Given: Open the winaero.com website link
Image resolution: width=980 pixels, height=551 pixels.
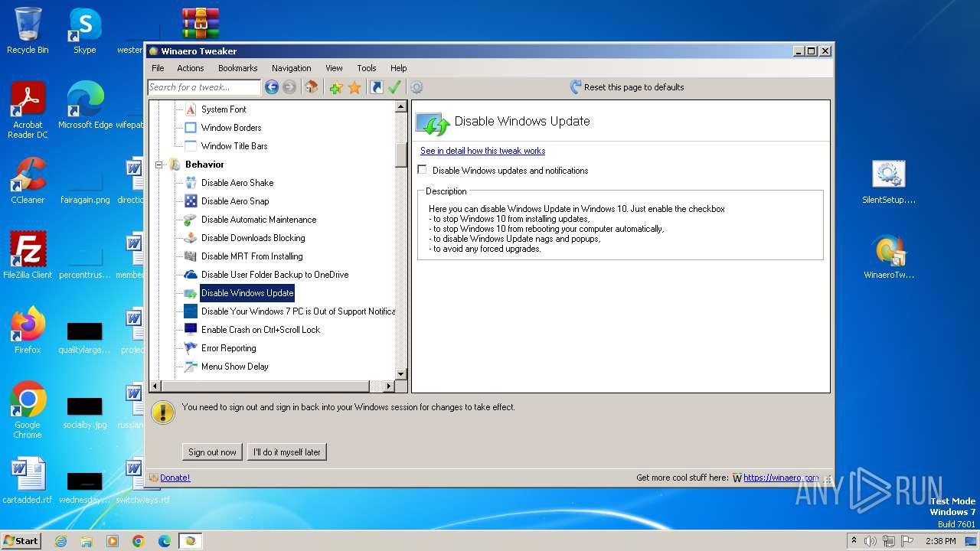Looking at the screenshot, I should click(x=781, y=478).
